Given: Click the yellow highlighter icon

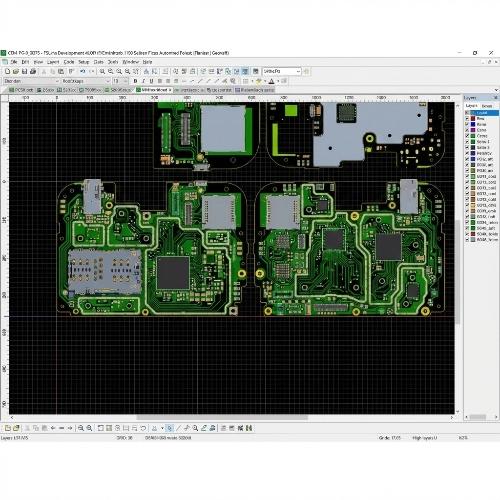Looking at the screenshot, I should point(259,81).
